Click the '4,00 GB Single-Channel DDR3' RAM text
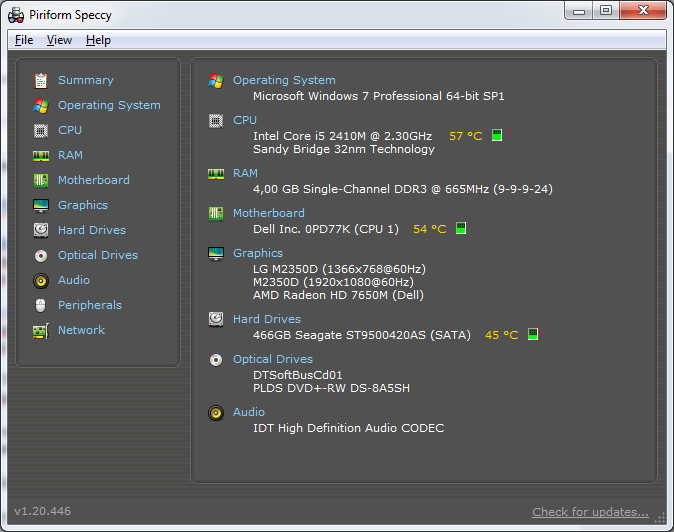Viewport: 674px width, 532px height. 340,189
